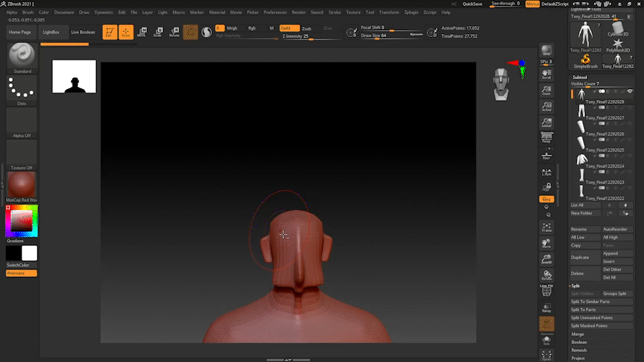
Task: Click the Zoom navigation icon
Action: pos(547,90)
